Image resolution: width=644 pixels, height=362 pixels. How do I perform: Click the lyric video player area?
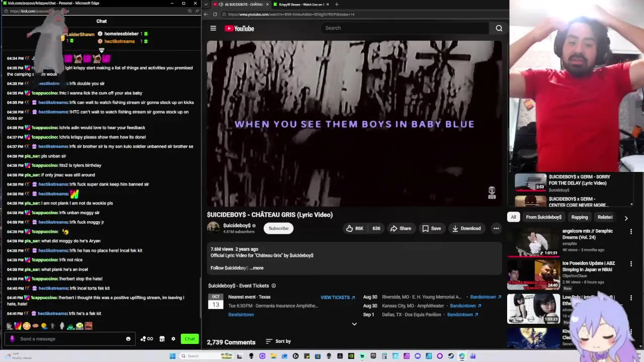[354, 124]
